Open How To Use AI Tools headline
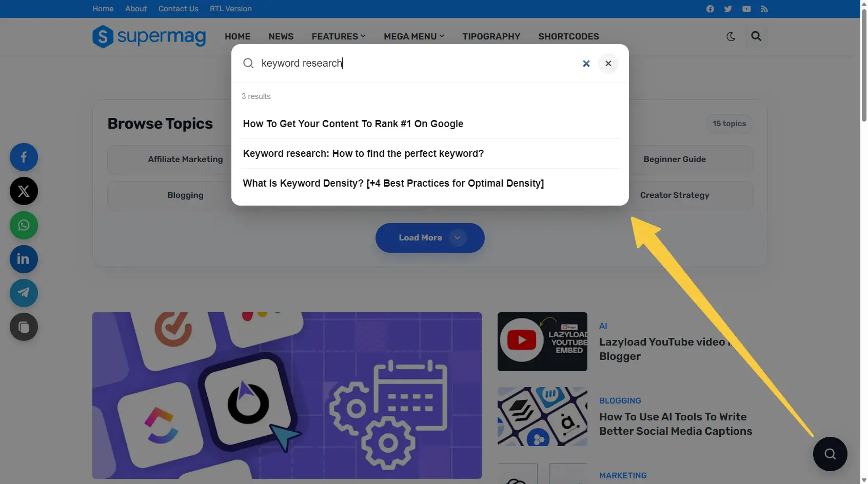 point(676,424)
